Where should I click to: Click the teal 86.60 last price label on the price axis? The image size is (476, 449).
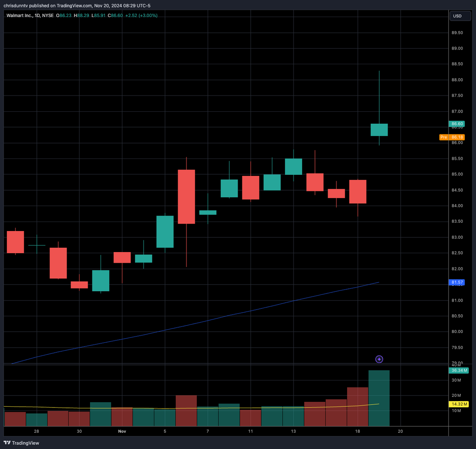pos(457,124)
